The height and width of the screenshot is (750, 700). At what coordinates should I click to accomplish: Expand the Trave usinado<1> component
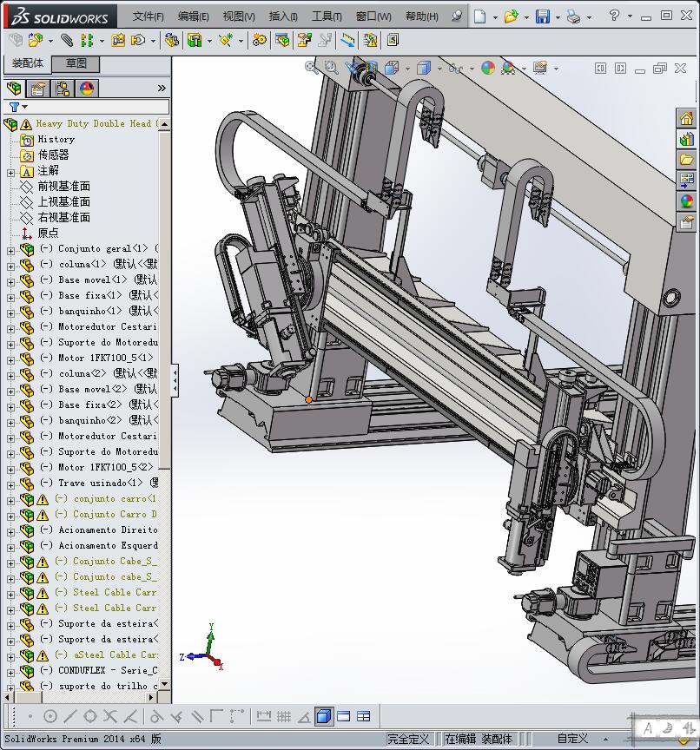(x=11, y=485)
